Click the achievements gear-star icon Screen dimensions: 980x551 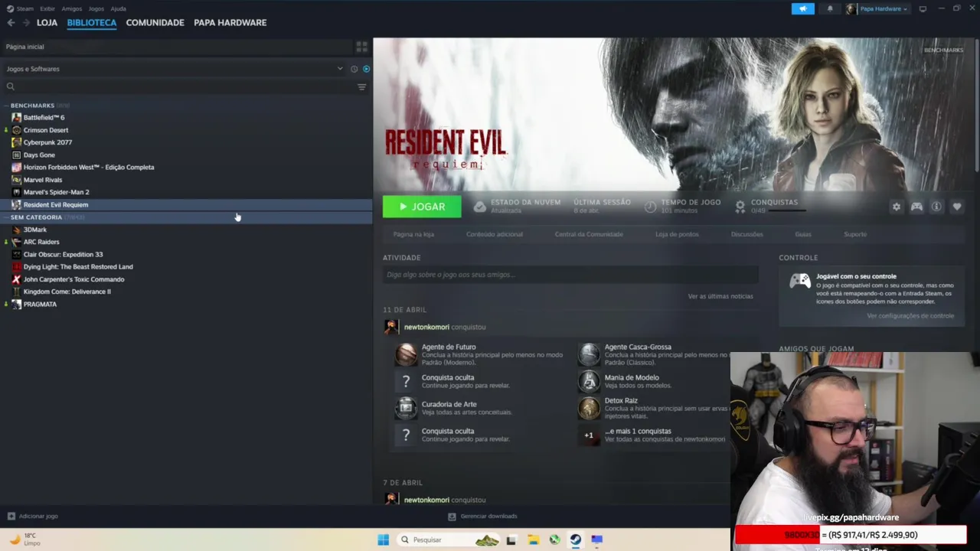point(740,207)
